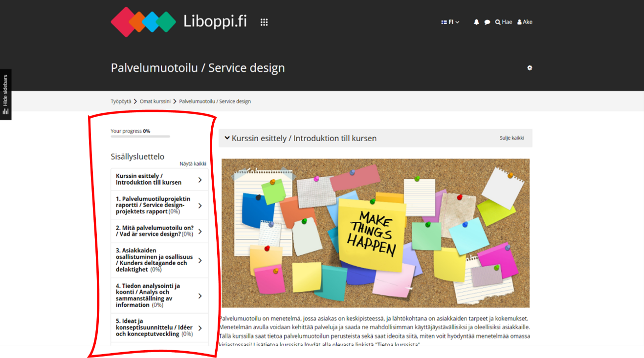Go to Omat kurssini breadcrumb

pyautogui.click(x=155, y=102)
